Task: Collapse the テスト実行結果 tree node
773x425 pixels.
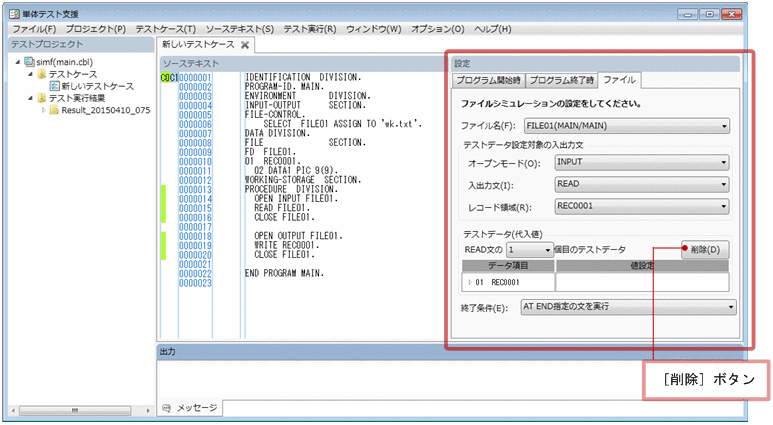Action: click(x=31, y=98)
